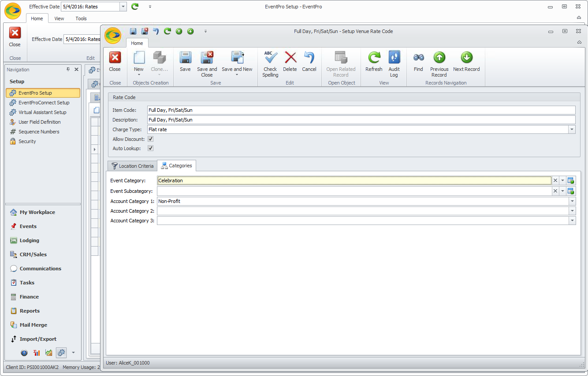Go to Previous Record
Screen dimensions: 588x376
tap(439, 64)
